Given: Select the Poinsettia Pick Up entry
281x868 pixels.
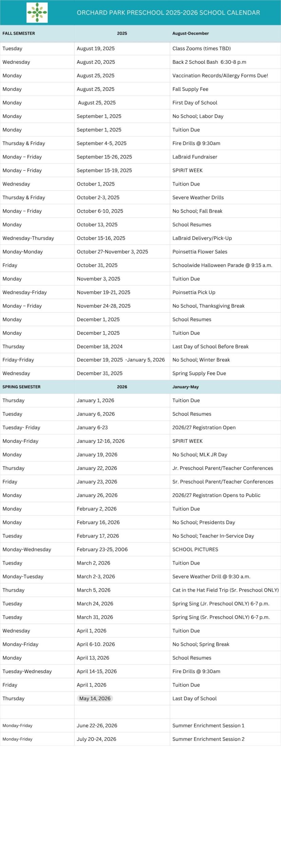Looking at the screenshot, I should (x=193, y=292).
